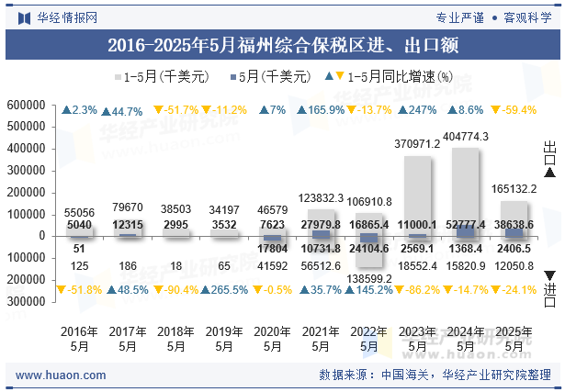Click the 出口 side label
Screen dimensions: 565x392
tap(550, 153)
